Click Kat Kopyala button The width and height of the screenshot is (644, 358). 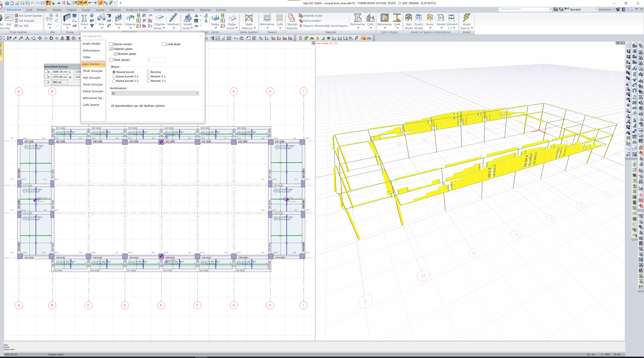click(x=24, y=21)
